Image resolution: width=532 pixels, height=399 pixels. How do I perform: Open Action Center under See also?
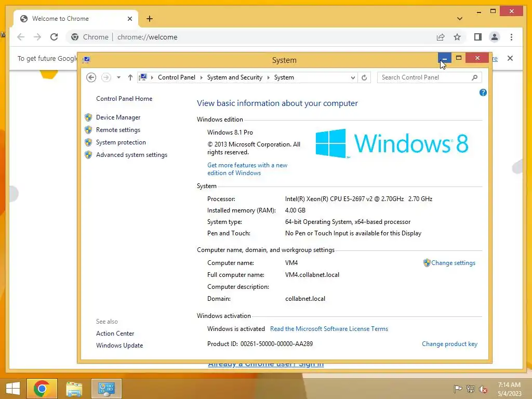[115, 334]
